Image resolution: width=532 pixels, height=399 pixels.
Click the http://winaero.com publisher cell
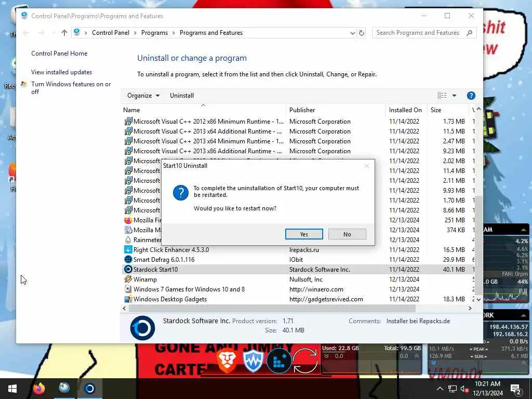316,289
